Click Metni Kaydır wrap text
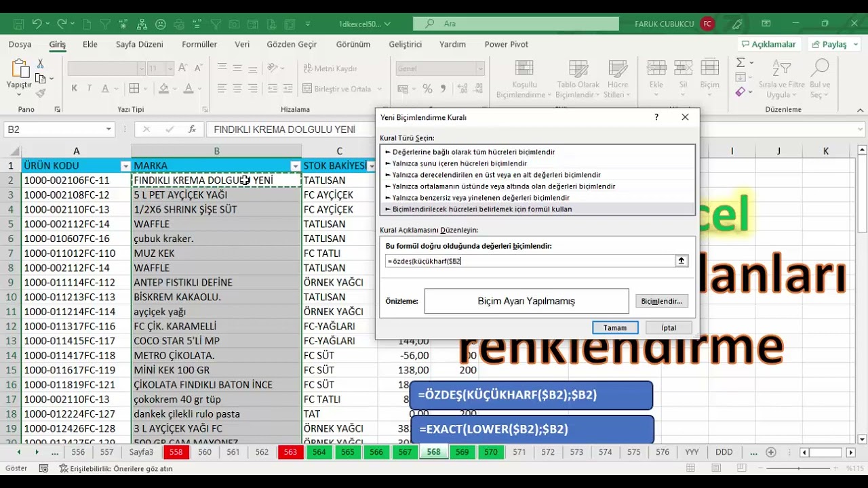The image size is (868, 488). [330, 68]
